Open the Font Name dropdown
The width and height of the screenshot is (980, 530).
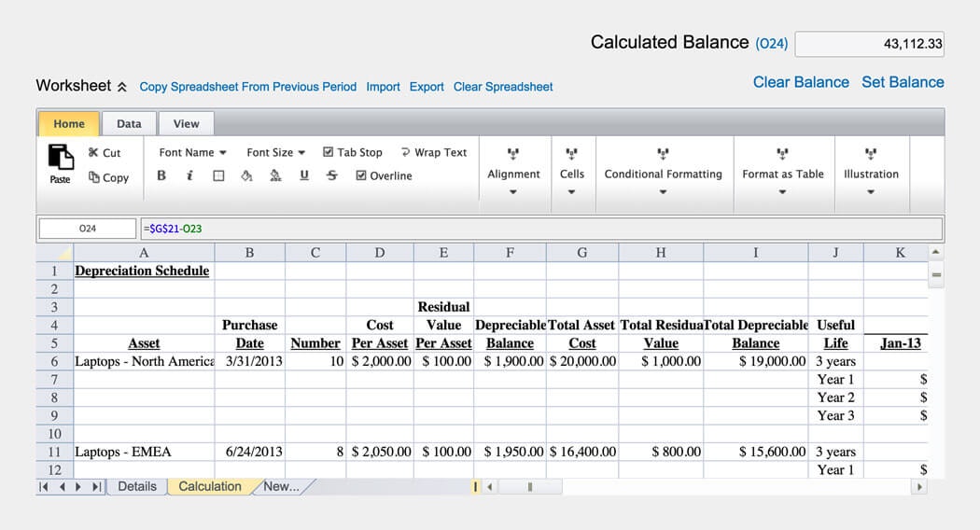coord(192,152)
